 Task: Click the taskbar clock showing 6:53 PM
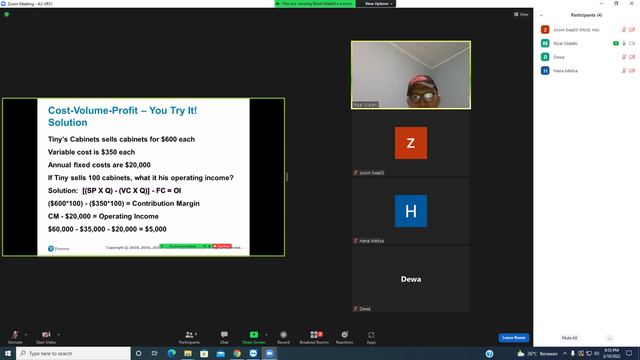tap(611, 353)
